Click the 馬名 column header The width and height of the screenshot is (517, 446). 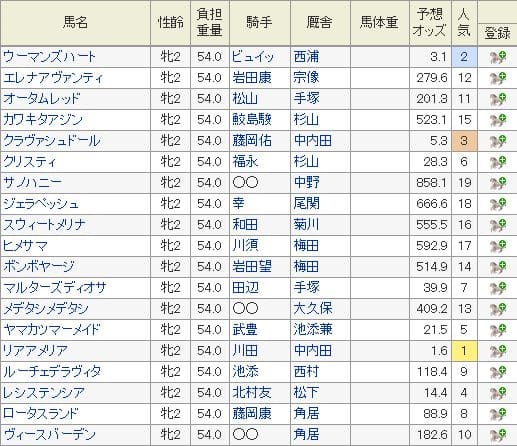75,23
